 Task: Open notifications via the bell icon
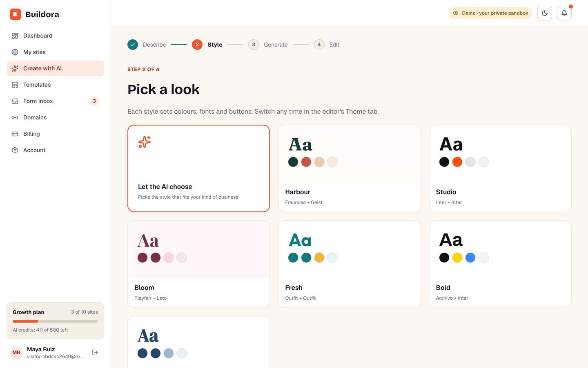point(564,13)
